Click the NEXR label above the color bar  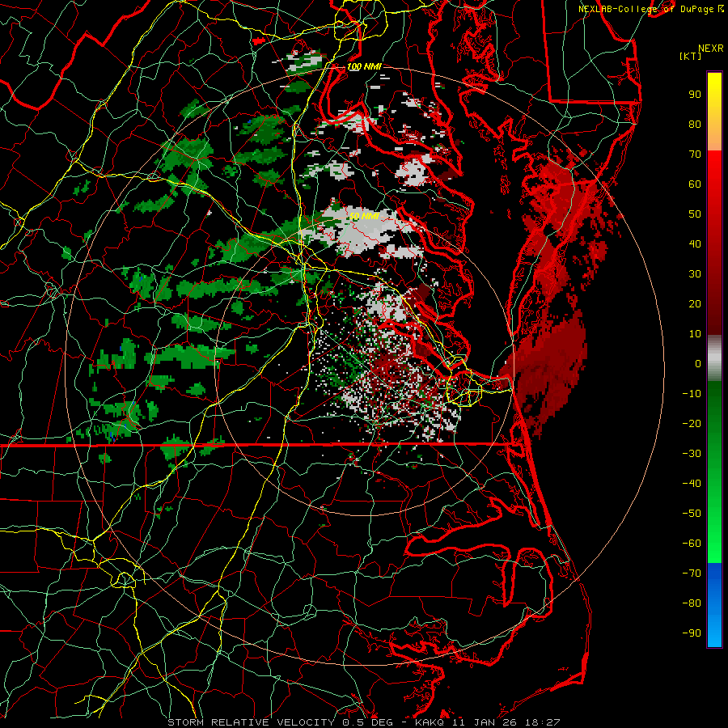pyautogui.click(x=711, y=49)
